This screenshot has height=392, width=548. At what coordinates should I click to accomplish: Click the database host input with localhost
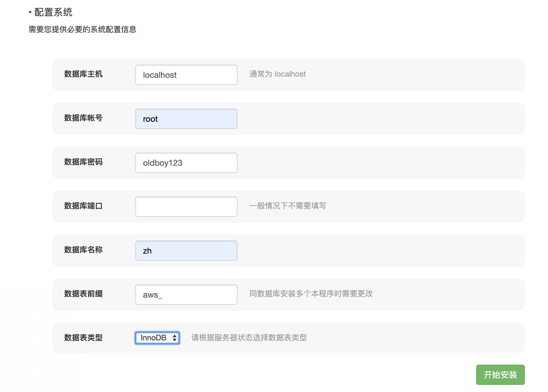pyautogui.click(x=186, y=75)
